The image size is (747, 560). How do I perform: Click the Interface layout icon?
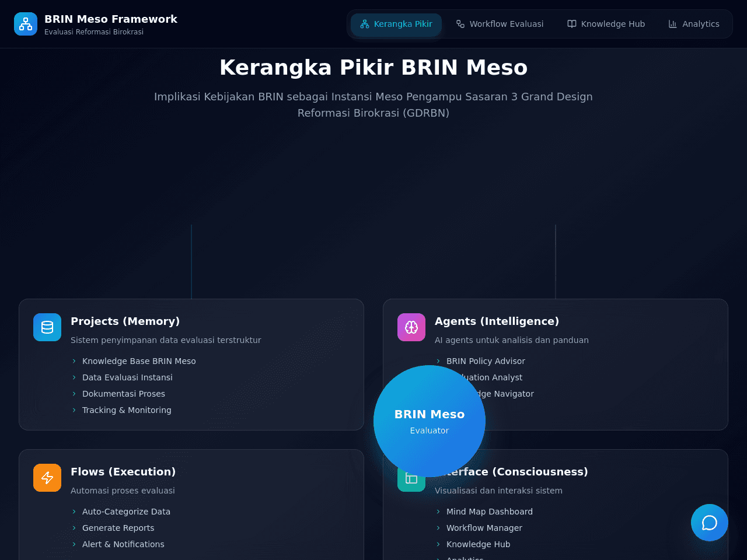[x=411, y=479]
